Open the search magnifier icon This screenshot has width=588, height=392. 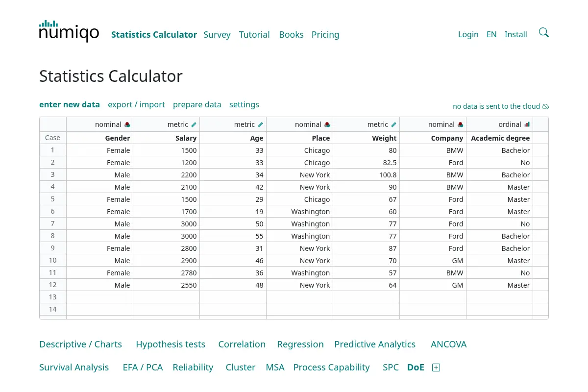click(543, 33)
